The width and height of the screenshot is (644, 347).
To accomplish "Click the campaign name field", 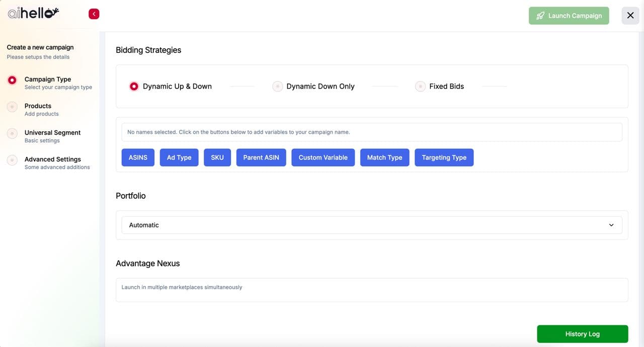I will pos(371,132).
